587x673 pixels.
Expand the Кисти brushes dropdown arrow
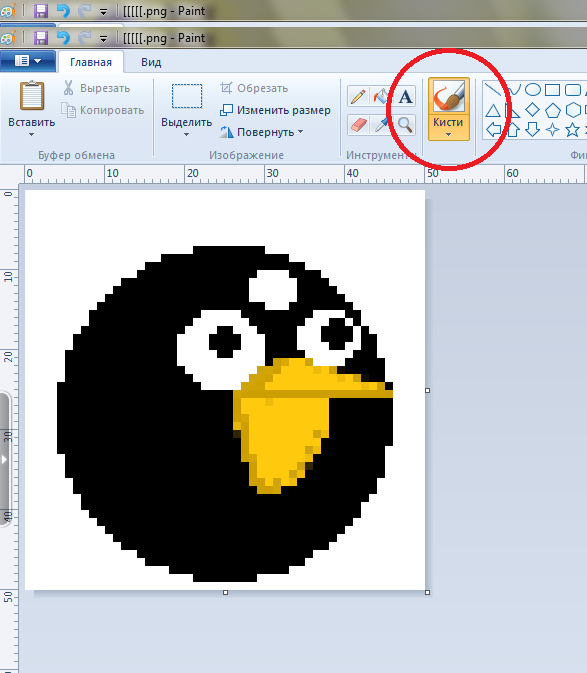pyautogui.click(x=448, y=134)
